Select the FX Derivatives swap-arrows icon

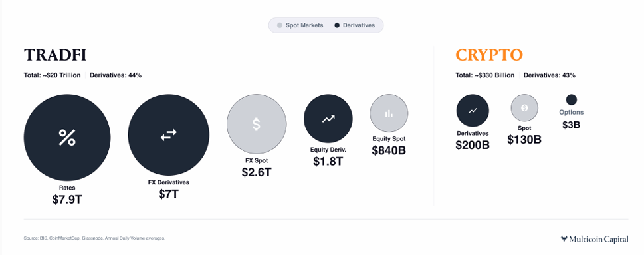coord(168,135)
